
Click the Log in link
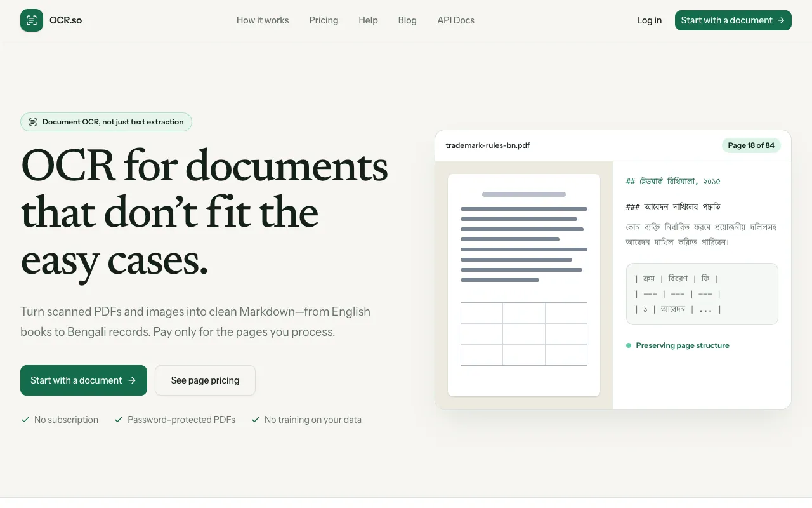click(x=649, y=20)
